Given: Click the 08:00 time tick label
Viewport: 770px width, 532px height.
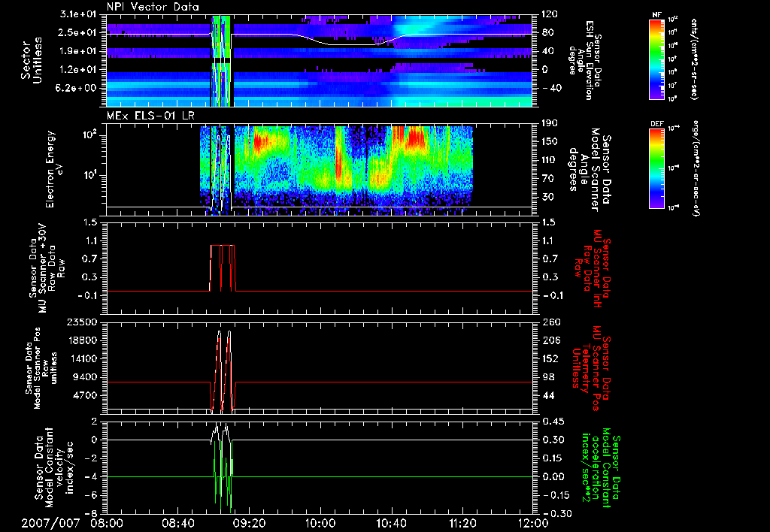Looking at the screenshot, I should pos(107,523).
